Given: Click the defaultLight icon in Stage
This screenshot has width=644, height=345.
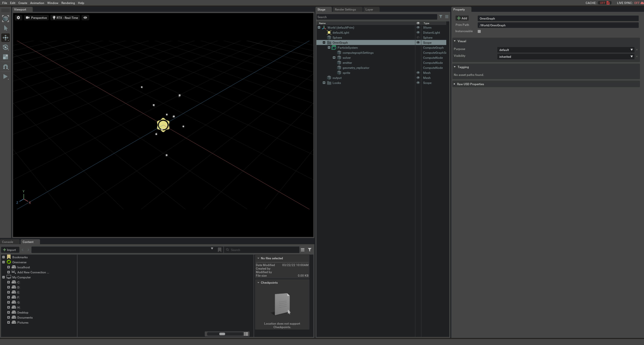Looking at the screenshot, I should point(329,32).
